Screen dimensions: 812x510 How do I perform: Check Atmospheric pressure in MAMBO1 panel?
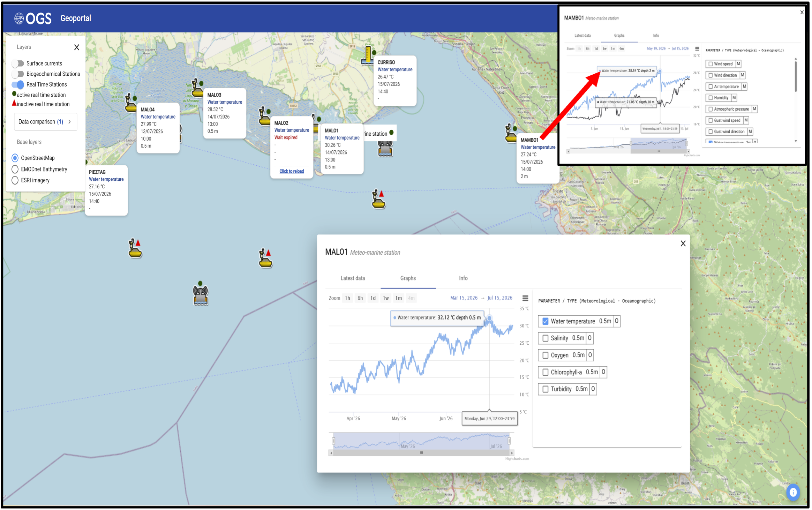710,109
